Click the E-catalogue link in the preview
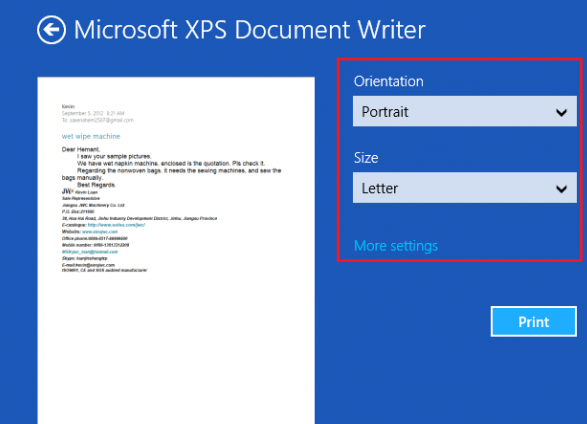The height and width of the screenshot is (424, 587). coord(116,225)
